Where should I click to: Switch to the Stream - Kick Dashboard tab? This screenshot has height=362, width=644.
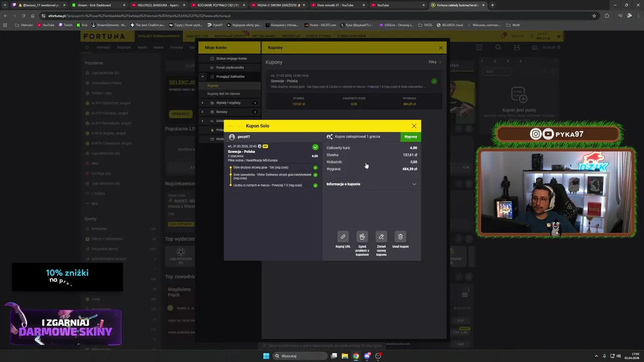pyautogui.click(x=97, y=5)
